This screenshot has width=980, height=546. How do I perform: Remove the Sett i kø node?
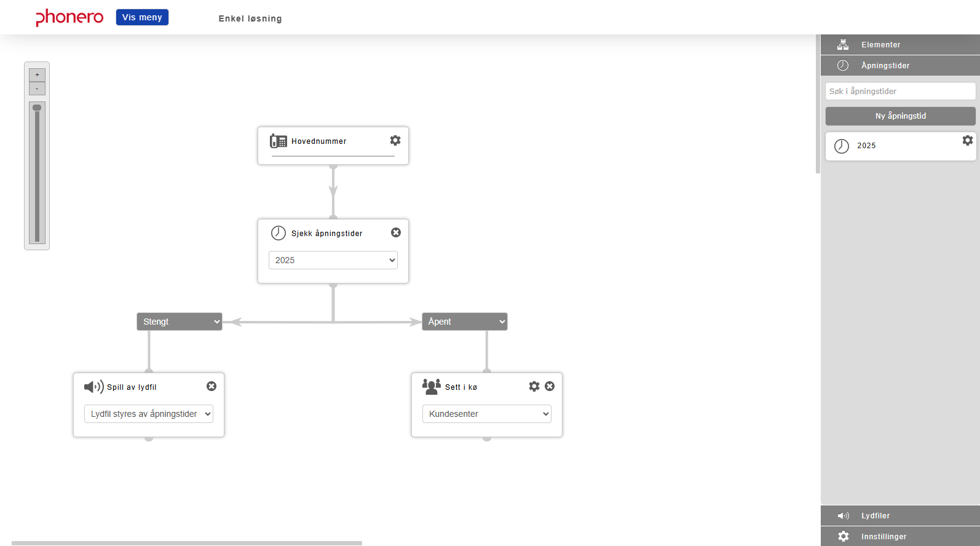(550, 386)
